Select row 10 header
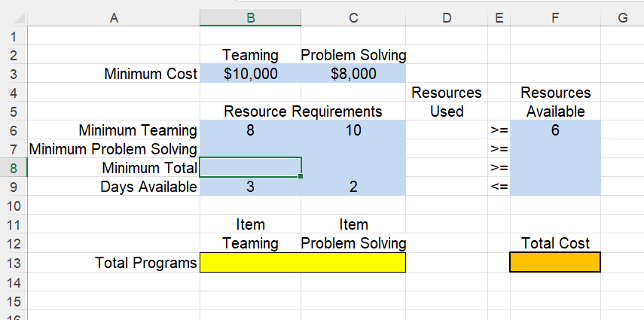644x320 pixels. pyautogui.click(x=14, y=206)
